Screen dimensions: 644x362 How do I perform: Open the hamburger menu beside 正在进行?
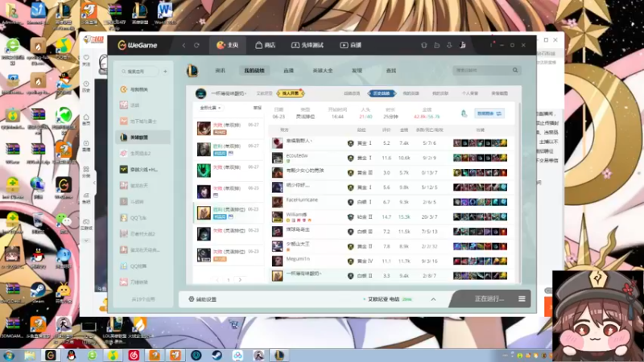[522, 298]
